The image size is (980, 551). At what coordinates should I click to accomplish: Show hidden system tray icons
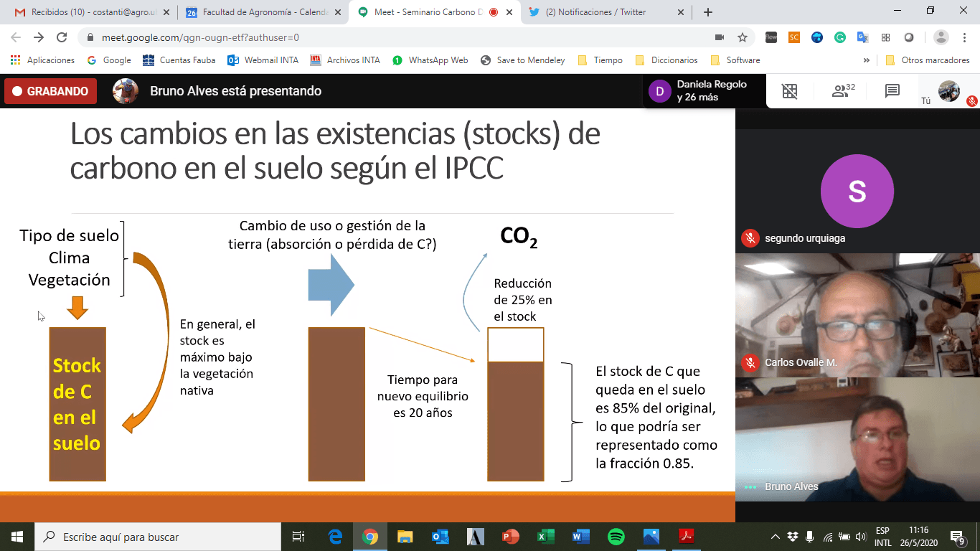(x=776, y=537)
